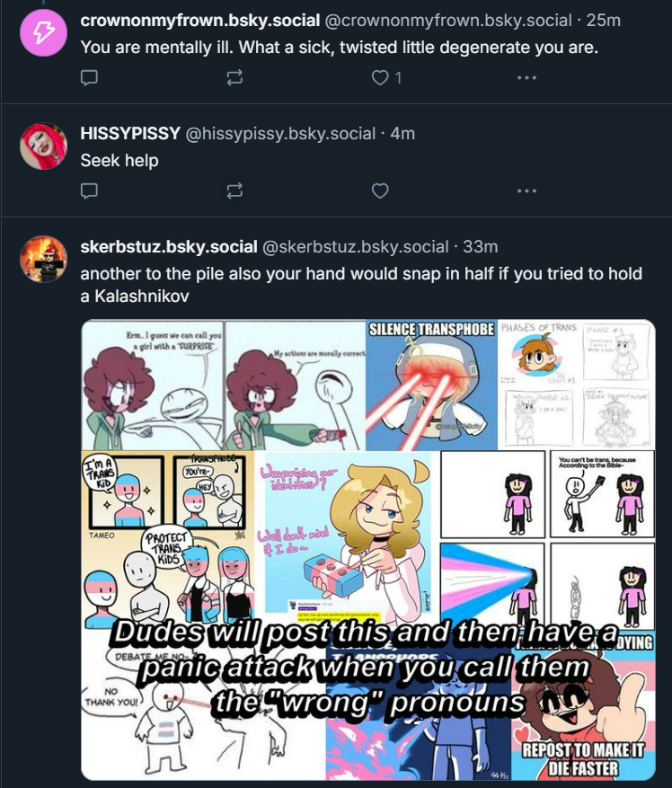Repost HISSYPISSY's "Seek help" post

[234, 191]
